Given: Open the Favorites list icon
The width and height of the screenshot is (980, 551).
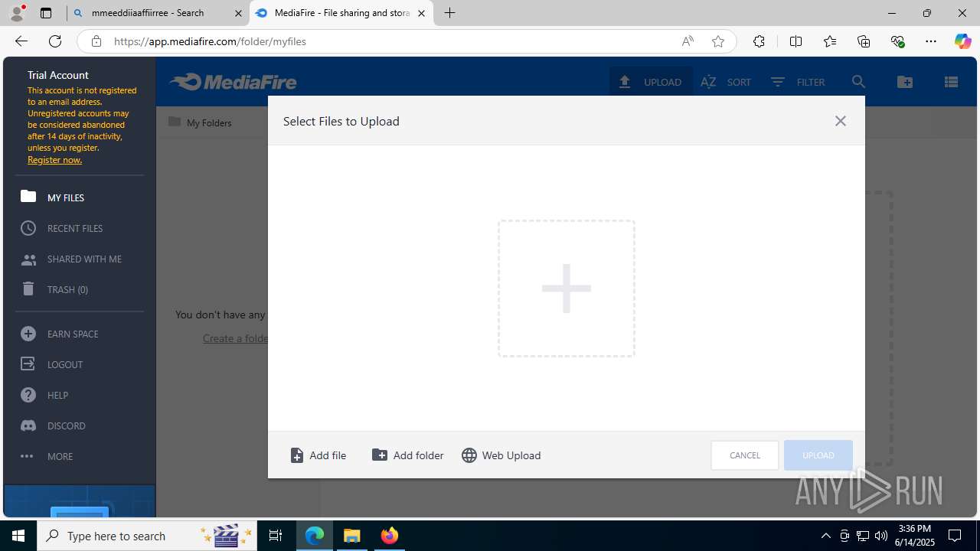Looking at the screenshot, I should (830, 41).
